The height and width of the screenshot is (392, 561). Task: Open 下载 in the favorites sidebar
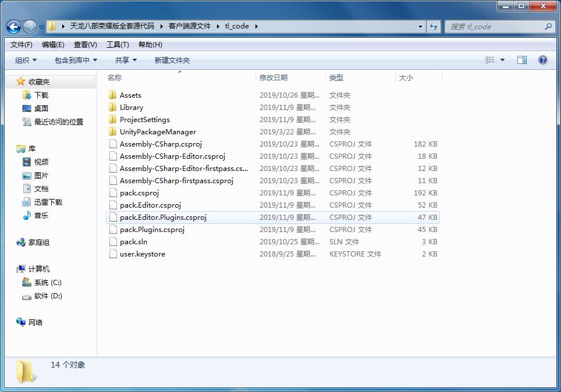pos(41,95)
